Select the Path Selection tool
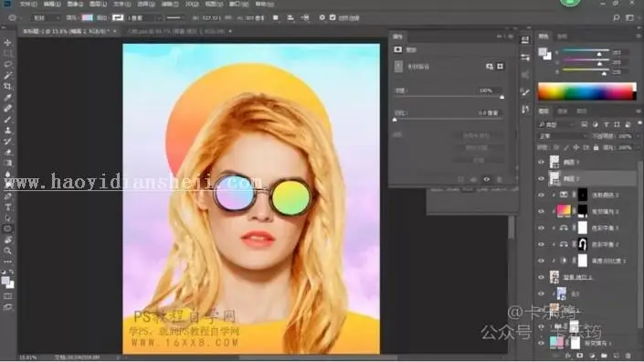The height and width of the screenshot is (362, 644). (x=7, y=218)
